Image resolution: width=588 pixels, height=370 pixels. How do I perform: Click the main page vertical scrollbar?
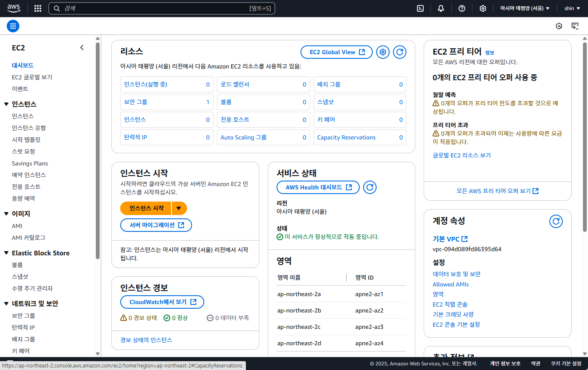point(585,136)
